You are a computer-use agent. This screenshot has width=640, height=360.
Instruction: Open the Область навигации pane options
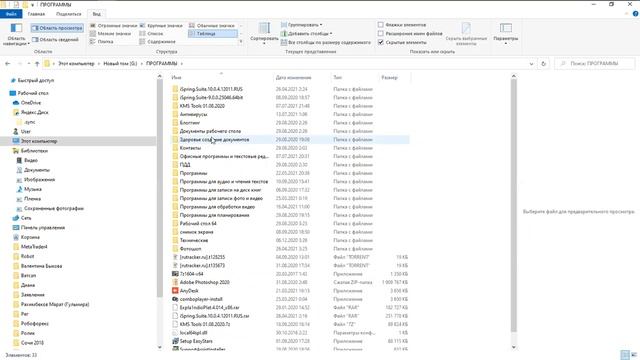point(16,34)
